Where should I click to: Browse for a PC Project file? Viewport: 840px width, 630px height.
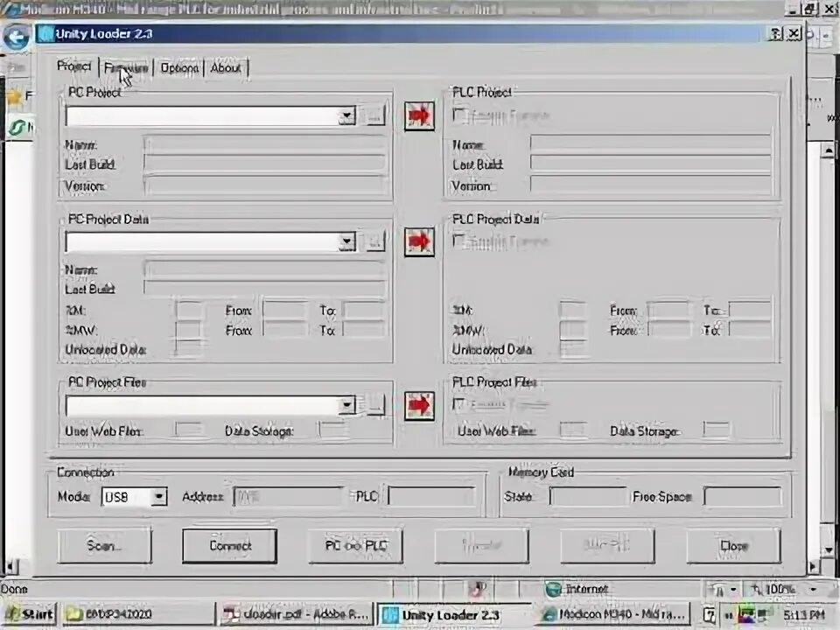point(375,115)
